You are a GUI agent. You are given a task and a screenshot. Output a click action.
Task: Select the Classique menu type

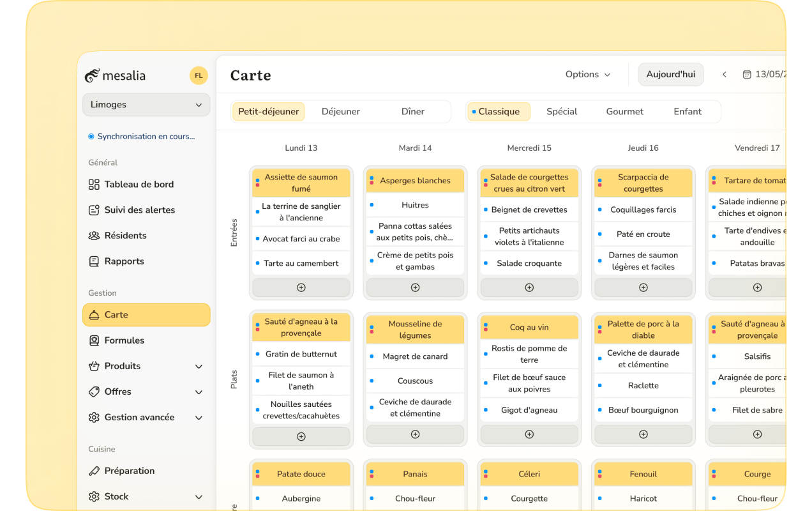pos(499,112)
